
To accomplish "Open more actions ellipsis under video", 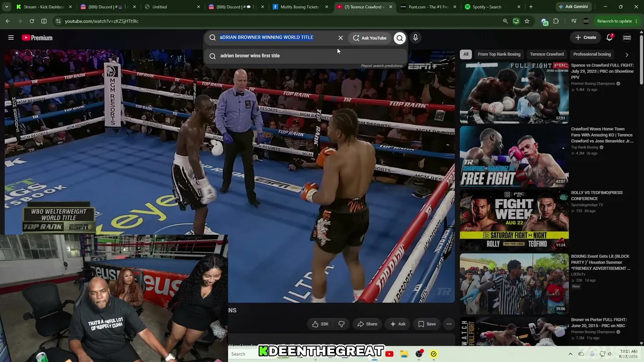I will (x=449, y=324).
